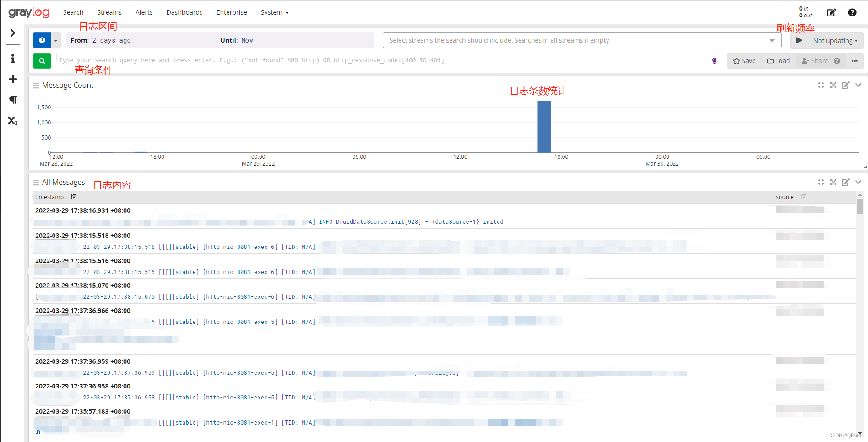Expand the left sidebar chevron icon
Viewport: 868px width, 442px height.
point(12,33)
